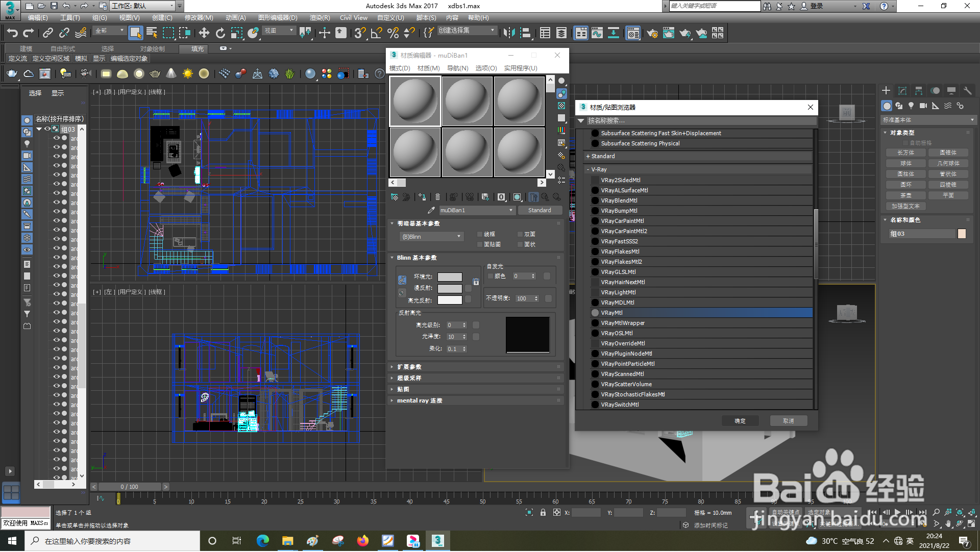Open 材质(M) menu in material editor
The image size is (980, 552).
[428, 68]
